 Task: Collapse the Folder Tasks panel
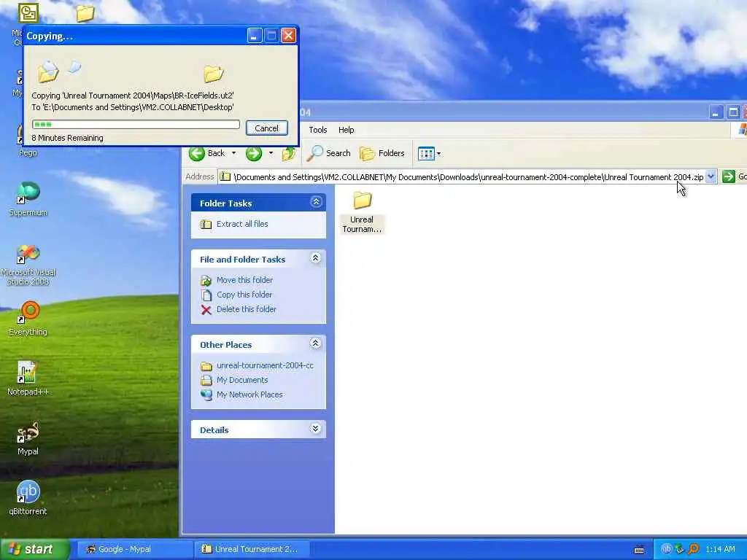(x=316, y=202)
